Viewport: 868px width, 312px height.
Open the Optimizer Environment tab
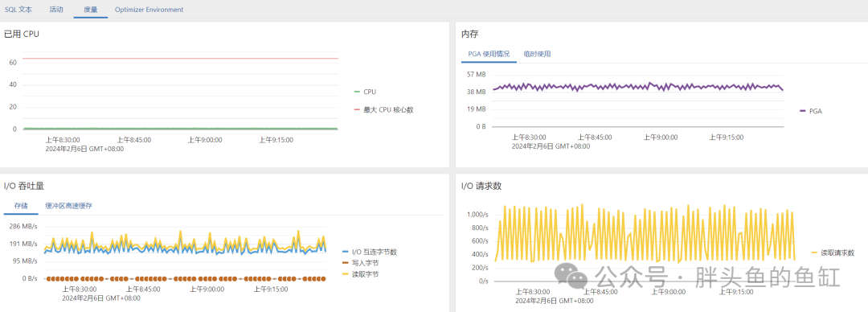pyautogui.click(x=149, y=10)
